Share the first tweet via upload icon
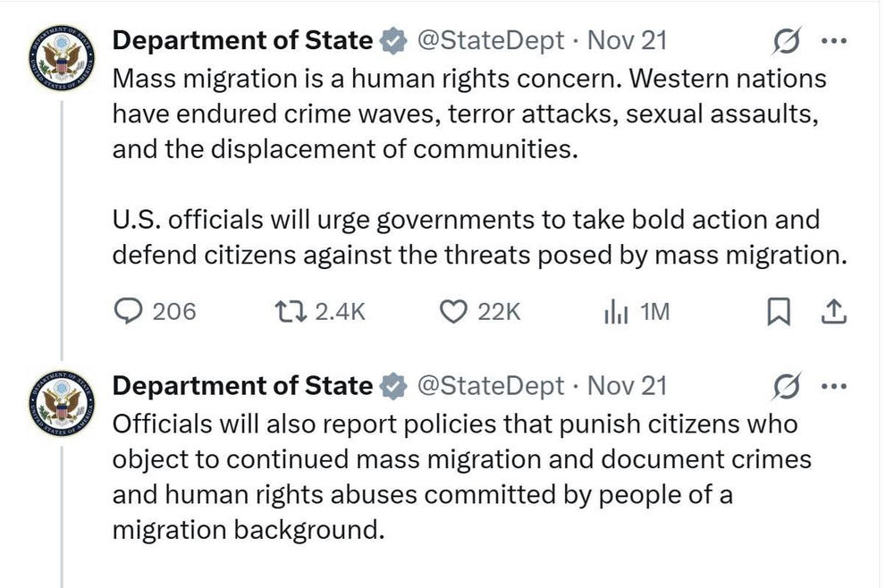 tap(832, 311)
